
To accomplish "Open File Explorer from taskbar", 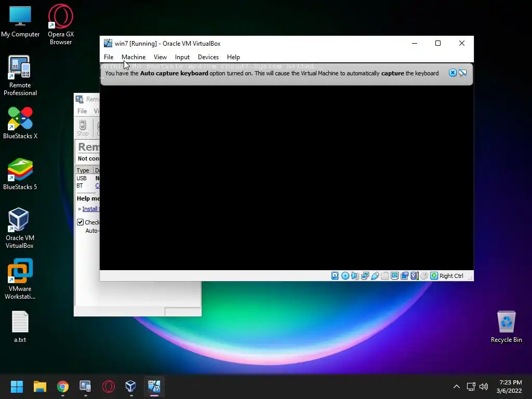I will 39,387.
